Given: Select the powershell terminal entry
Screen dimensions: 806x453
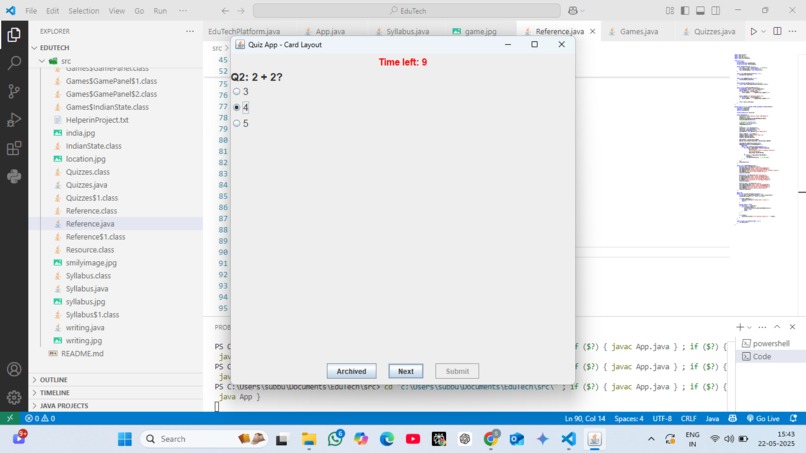Looking at the screenshot, I should pos(770,343).
